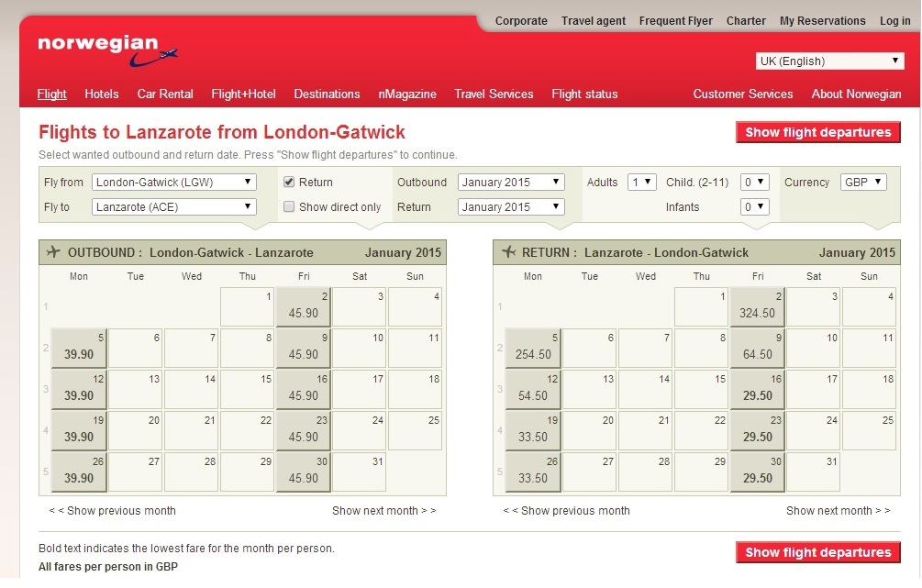Open the Frequent Flyer link
922x588 pixels.
click(675, 21)
